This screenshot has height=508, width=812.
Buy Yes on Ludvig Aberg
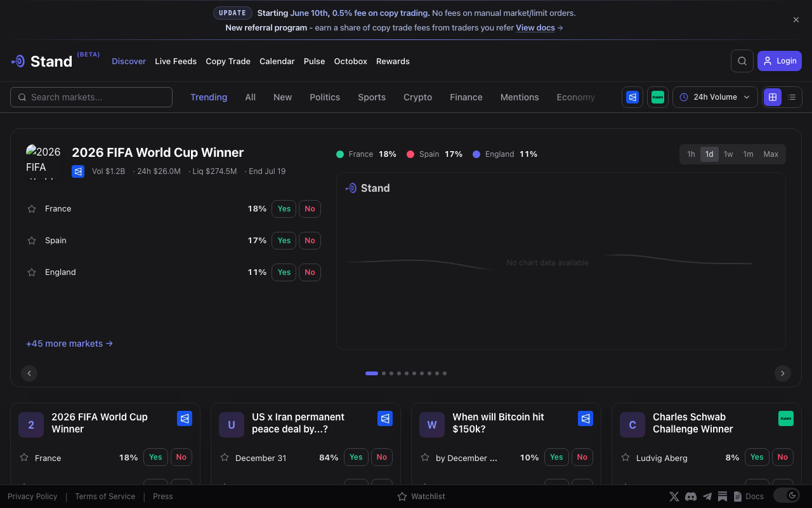click(x=757, y=457)
